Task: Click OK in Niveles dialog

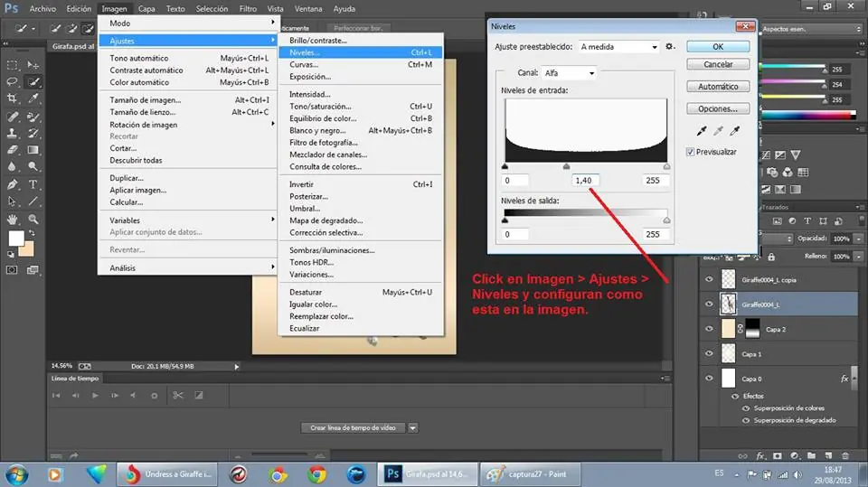Action: click(x=718, y=46)
